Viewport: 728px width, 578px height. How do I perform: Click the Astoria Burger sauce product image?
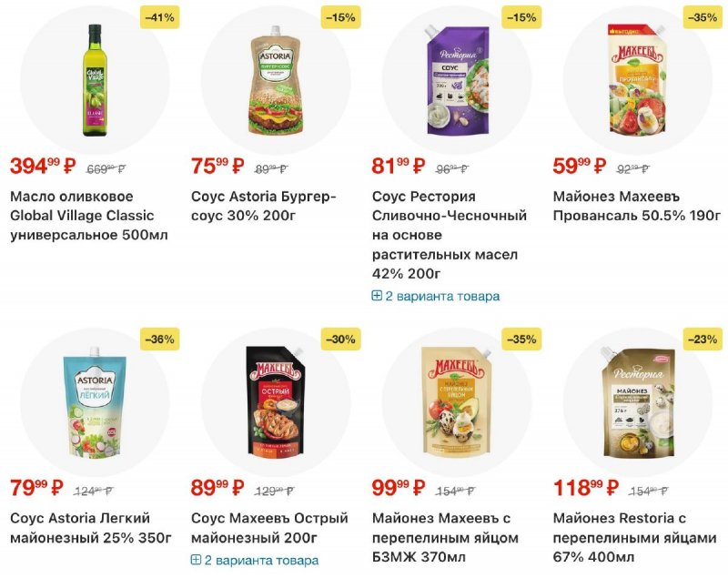click(x=276, y=79)
